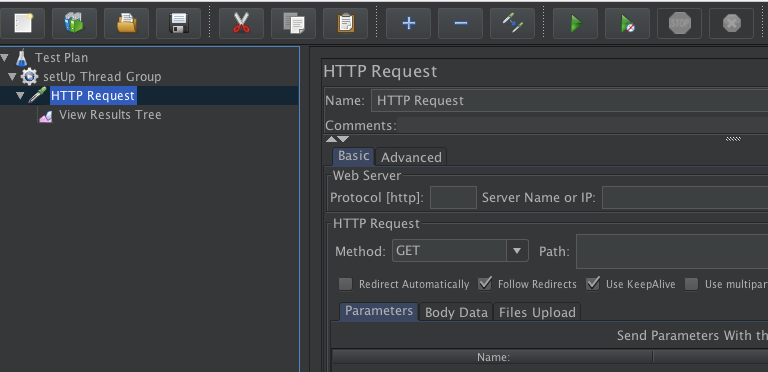This screenshot has width=768, height=372.
Task: Click the New test plan icon
Action: (22, 23)
